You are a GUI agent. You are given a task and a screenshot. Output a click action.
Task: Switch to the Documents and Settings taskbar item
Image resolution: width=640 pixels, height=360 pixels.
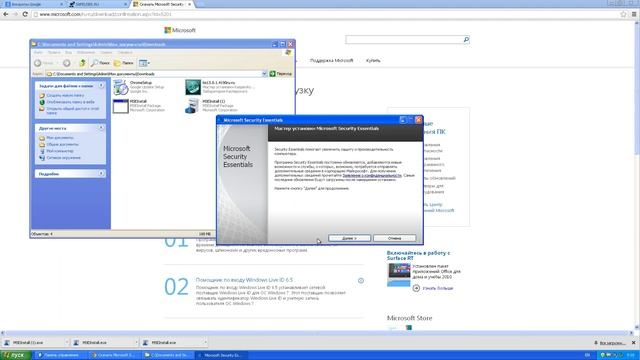[x=168, y=355]
